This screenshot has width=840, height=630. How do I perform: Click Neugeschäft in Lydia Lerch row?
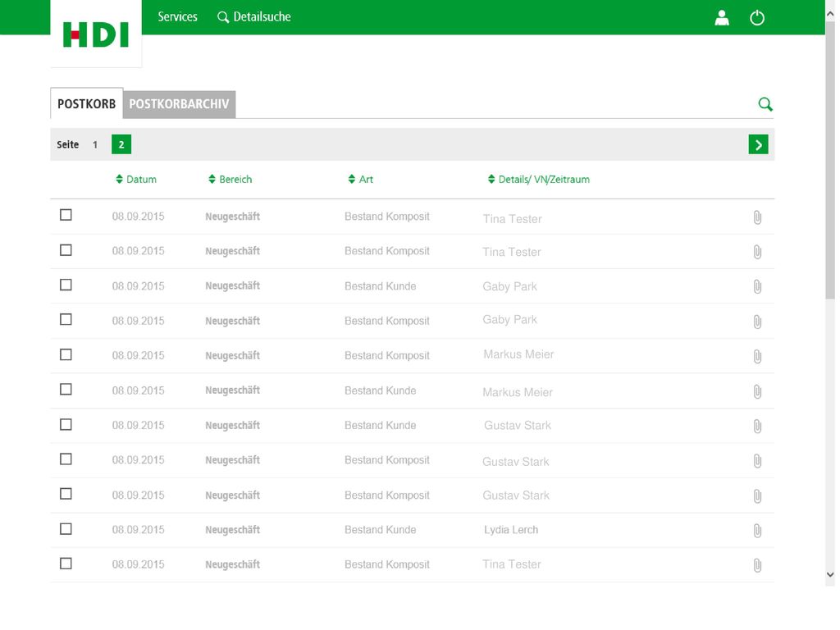coord(232,530)
